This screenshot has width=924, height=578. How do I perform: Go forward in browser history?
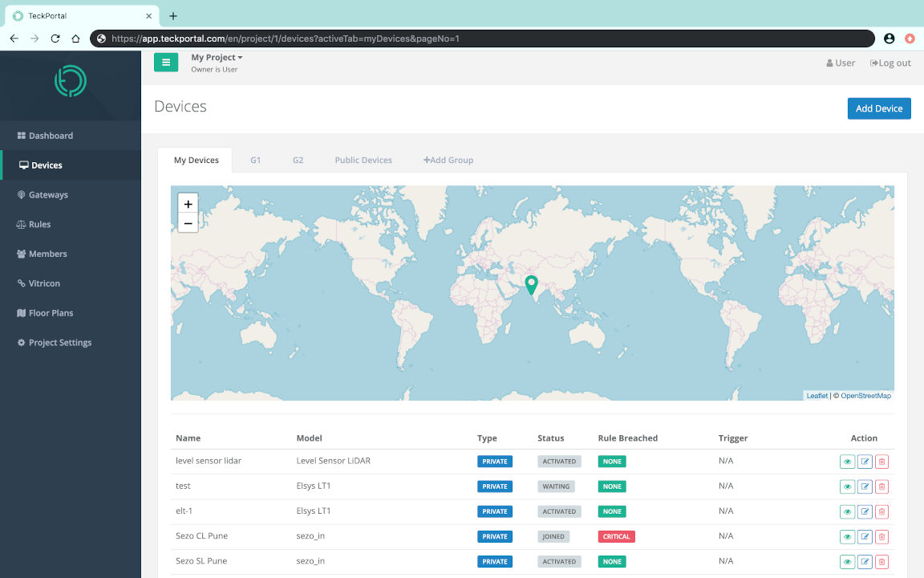(34, 39)
